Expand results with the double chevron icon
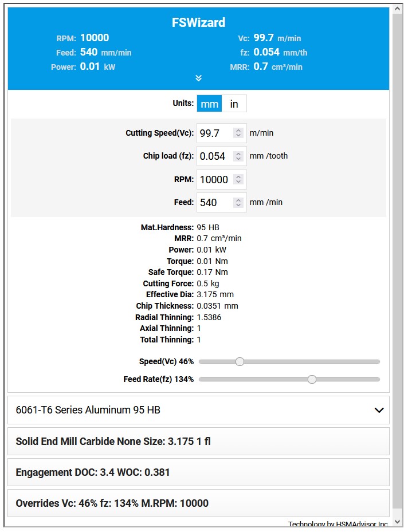 (199, 78)
